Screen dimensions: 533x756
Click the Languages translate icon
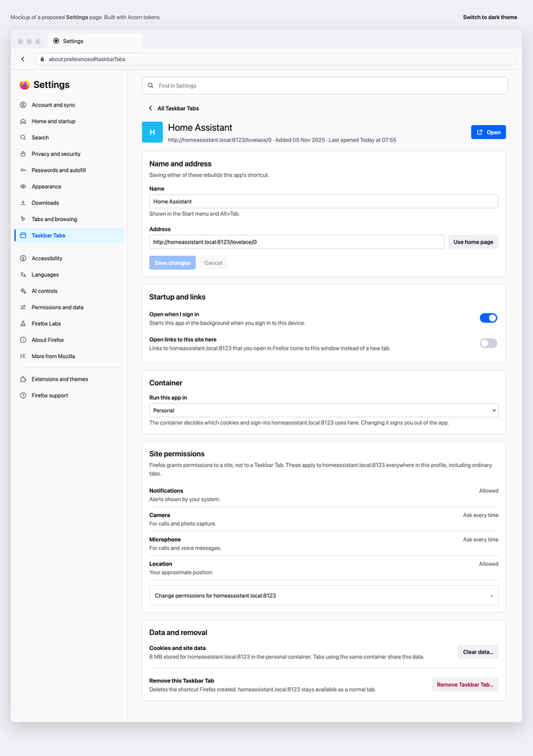click(23, 275)
